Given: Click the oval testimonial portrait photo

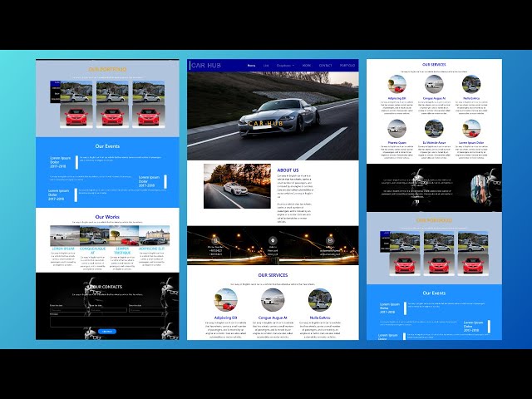Looking at the screenshot, I should [478, 189].
